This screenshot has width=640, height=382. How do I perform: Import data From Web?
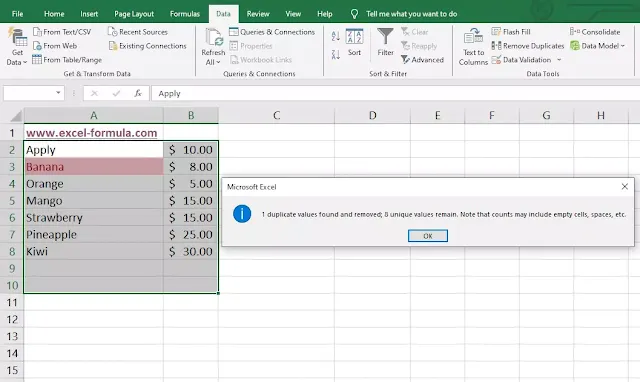point(55,46)
